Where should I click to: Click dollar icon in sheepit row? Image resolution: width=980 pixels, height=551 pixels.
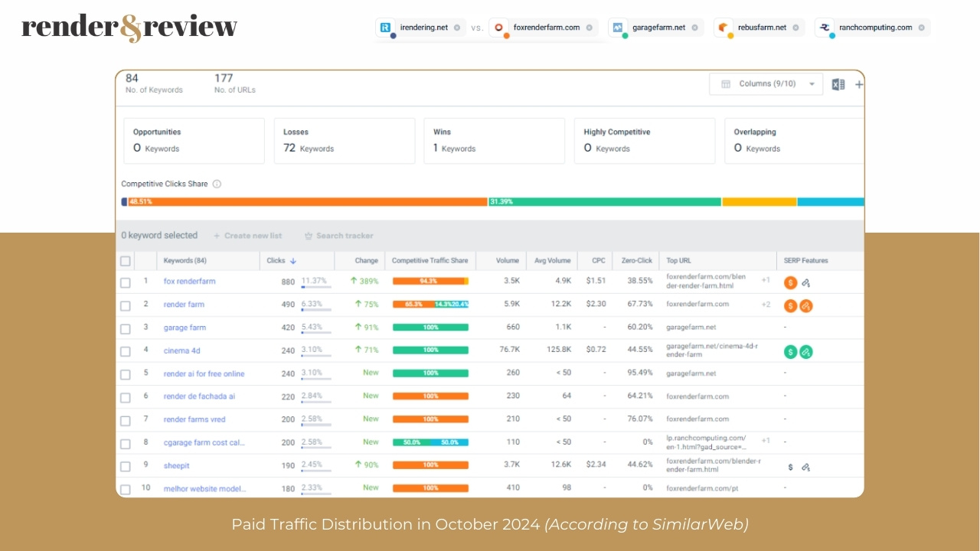[x=791, y=467]
